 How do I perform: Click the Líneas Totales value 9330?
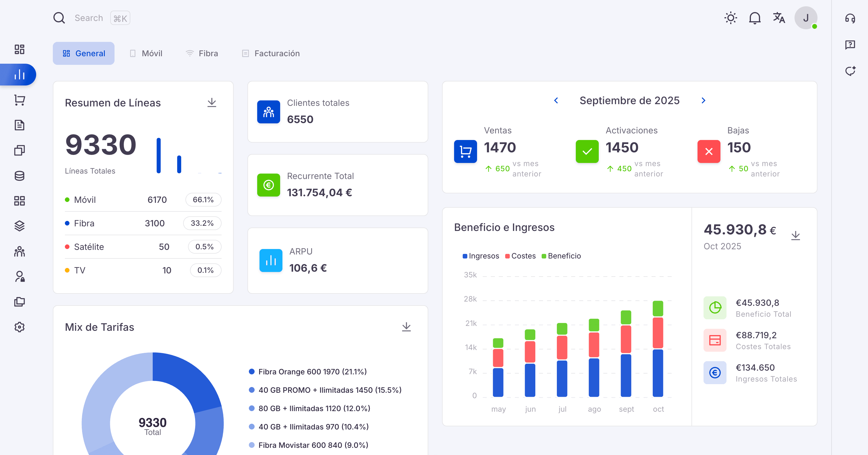click(100, 145)
